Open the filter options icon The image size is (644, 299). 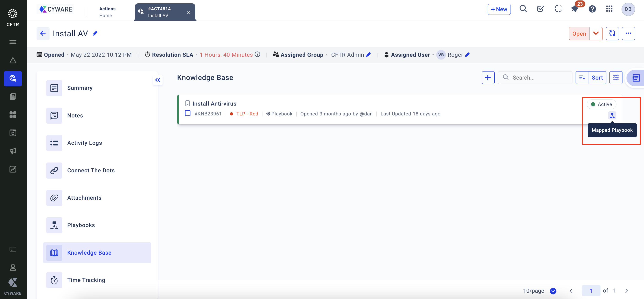[x=616, y=78]
